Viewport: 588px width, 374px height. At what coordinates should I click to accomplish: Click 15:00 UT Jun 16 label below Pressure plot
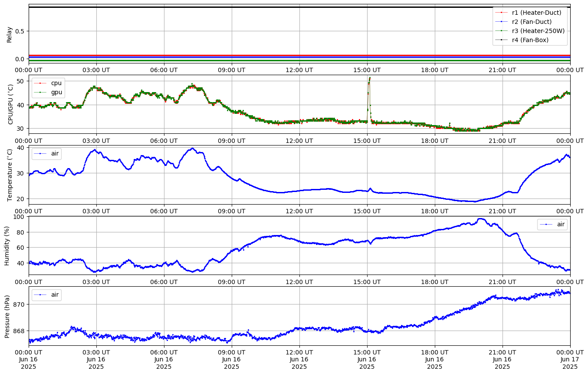coord(367,359)
